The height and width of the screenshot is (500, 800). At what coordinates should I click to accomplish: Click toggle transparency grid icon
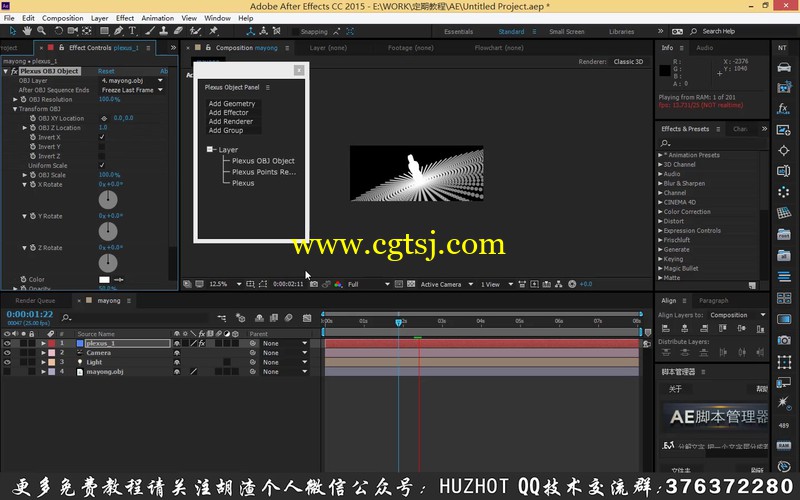click(x=411, y=284)
